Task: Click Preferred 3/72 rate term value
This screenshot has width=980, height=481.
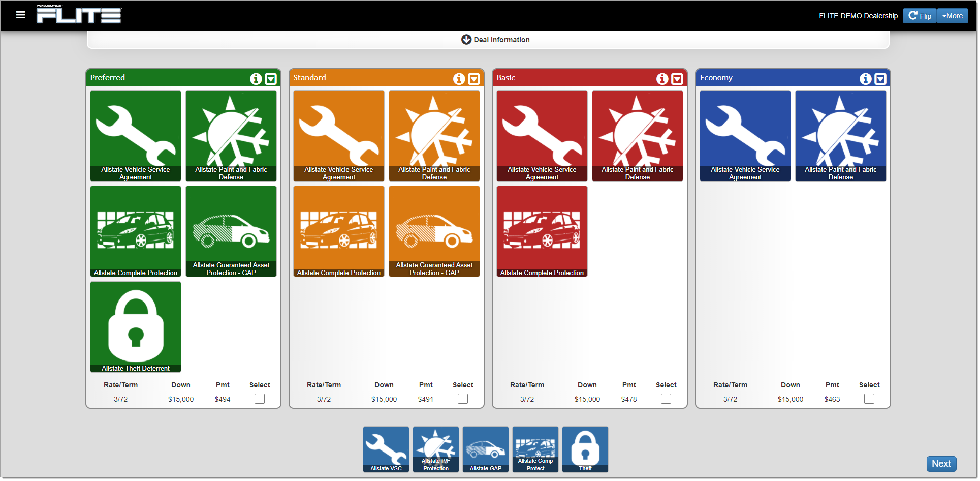Action: (120, 399)
